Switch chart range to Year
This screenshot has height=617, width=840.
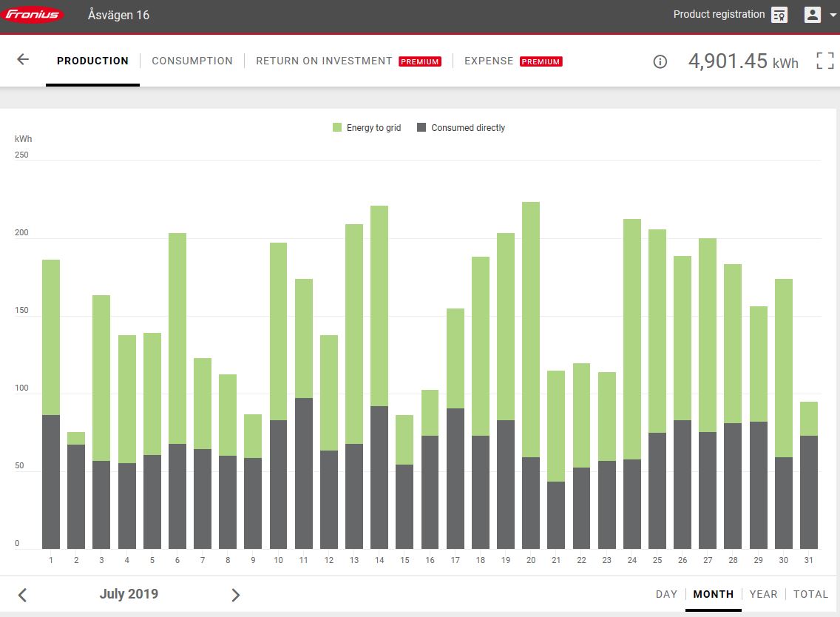tap(763, 594)
